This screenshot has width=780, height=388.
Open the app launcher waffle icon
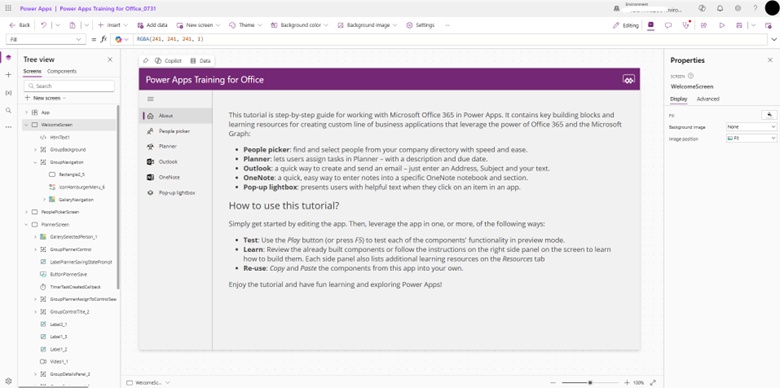point(8,8)
